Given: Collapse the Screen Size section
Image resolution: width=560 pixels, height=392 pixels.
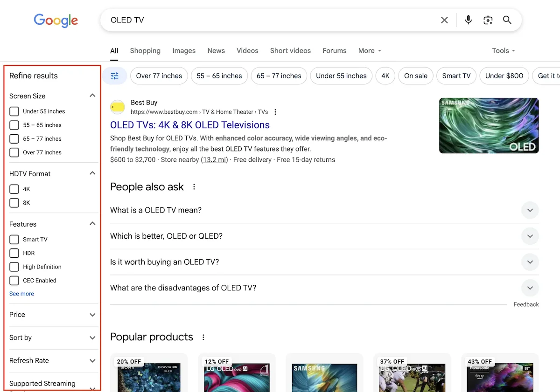Looking at the screenshot, I should [92, 96].
